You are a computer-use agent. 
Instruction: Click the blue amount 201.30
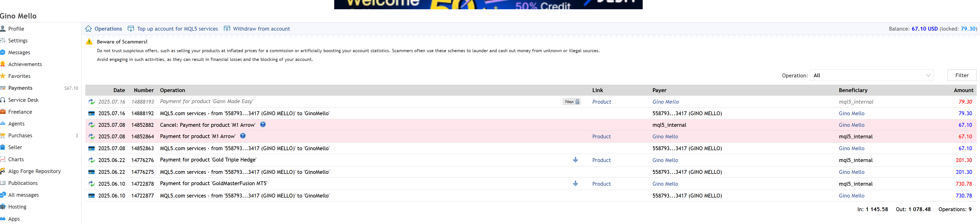click(x=964, y=172)
